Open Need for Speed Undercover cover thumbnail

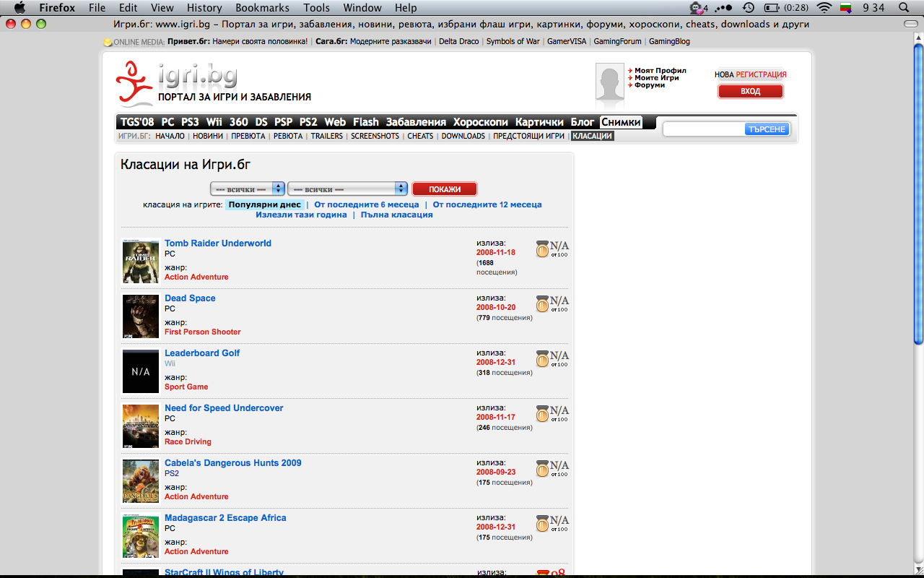pyautogui.click(x=141, y=426)
